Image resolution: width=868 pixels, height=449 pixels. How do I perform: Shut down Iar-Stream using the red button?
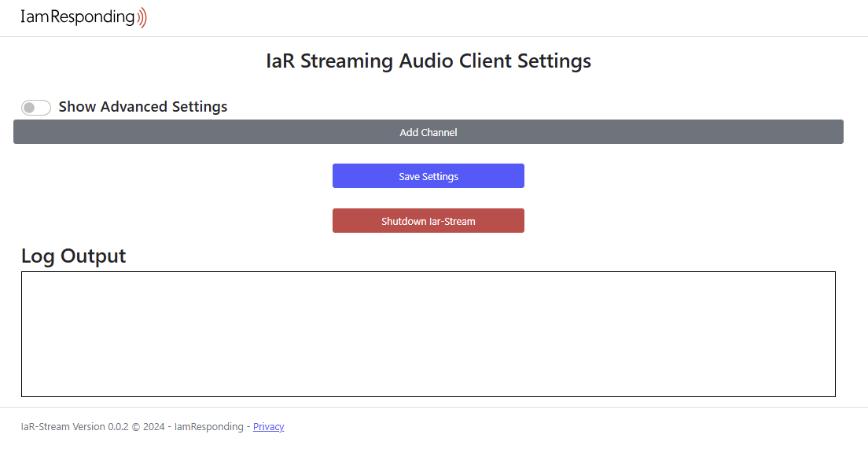(x=428, y=221)
